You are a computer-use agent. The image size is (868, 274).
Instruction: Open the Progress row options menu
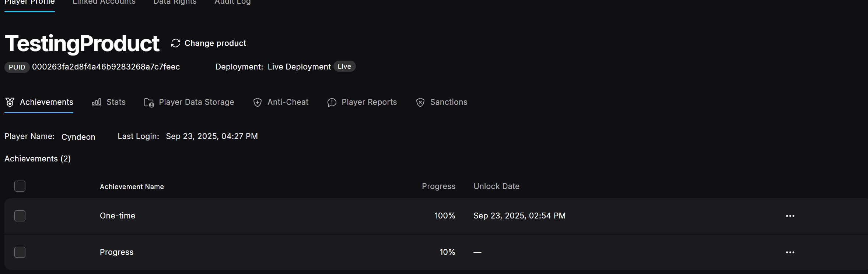[790, 252]
